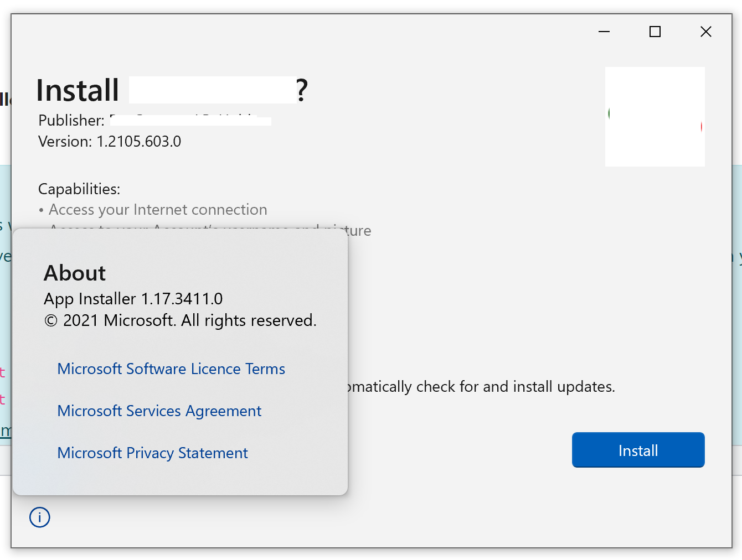
Task: Close the App Installer window
Action: point(706,32)
